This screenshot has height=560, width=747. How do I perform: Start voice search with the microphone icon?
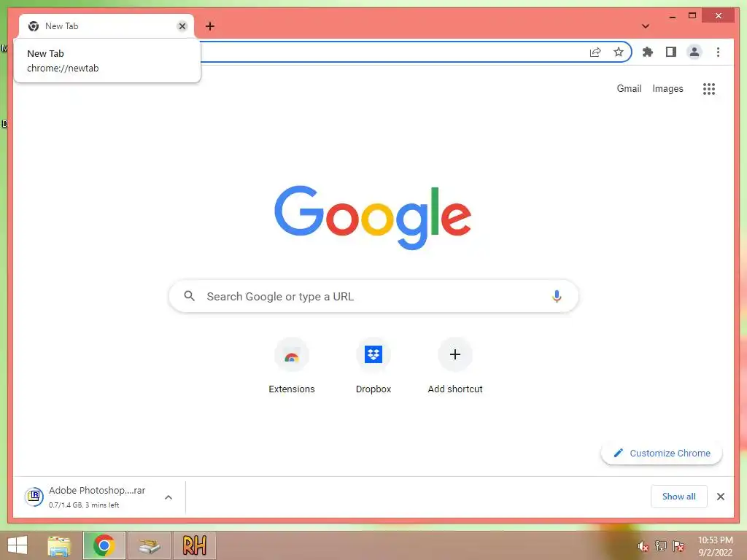(557, 296)
